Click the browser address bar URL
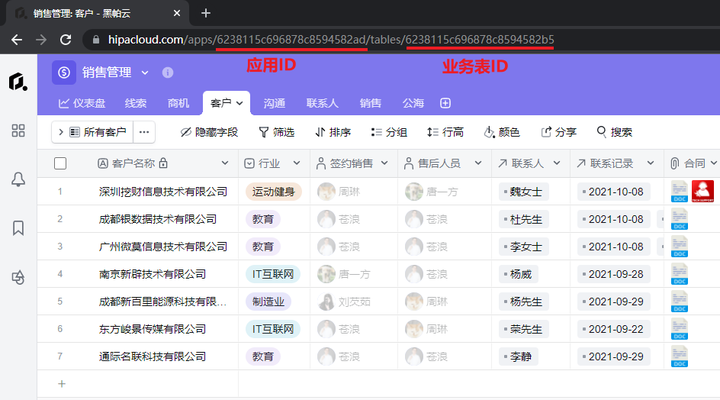This screenshot has height=400, width=720. pos(331,40)
